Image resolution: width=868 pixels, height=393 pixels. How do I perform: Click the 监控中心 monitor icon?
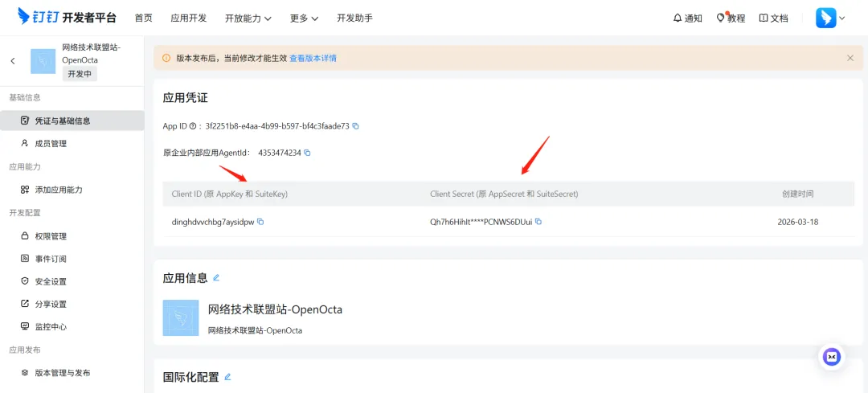coord(24,326)
